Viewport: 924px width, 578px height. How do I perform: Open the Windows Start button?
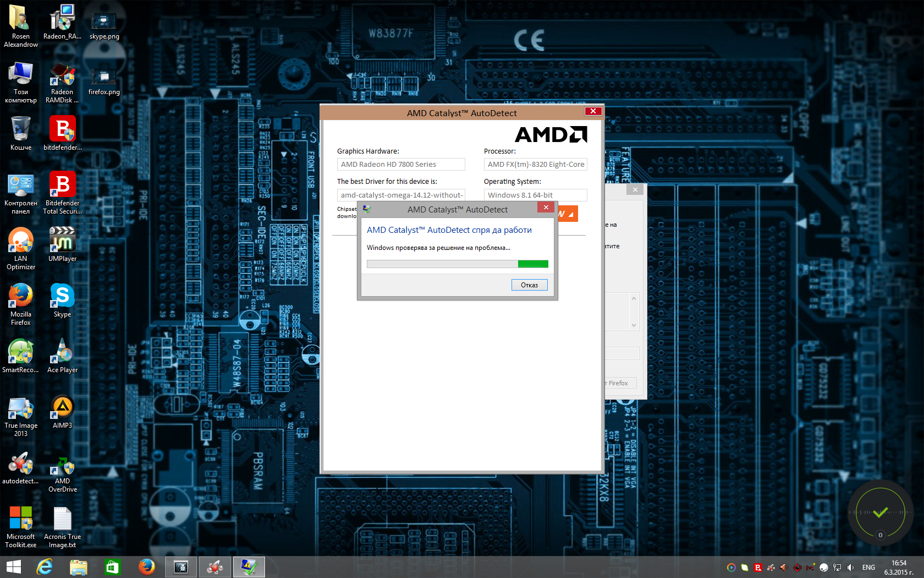(14, 566)
